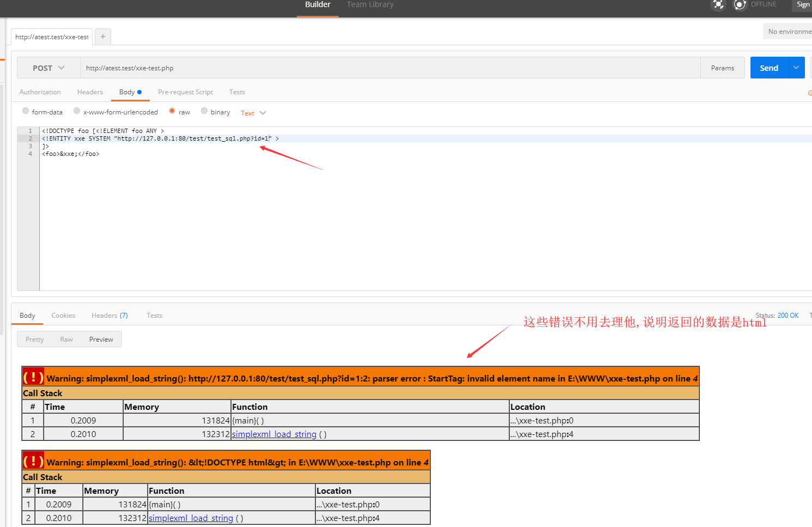Open the response Headers (7) tab
Screen dimensions: 812x527
click(x=109, y=316)
